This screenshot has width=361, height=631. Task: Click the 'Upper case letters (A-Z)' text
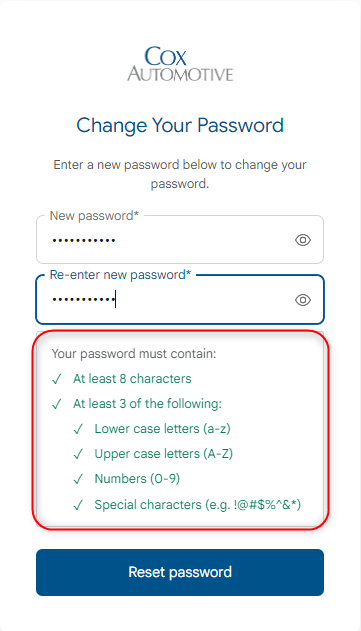[163, 454]
